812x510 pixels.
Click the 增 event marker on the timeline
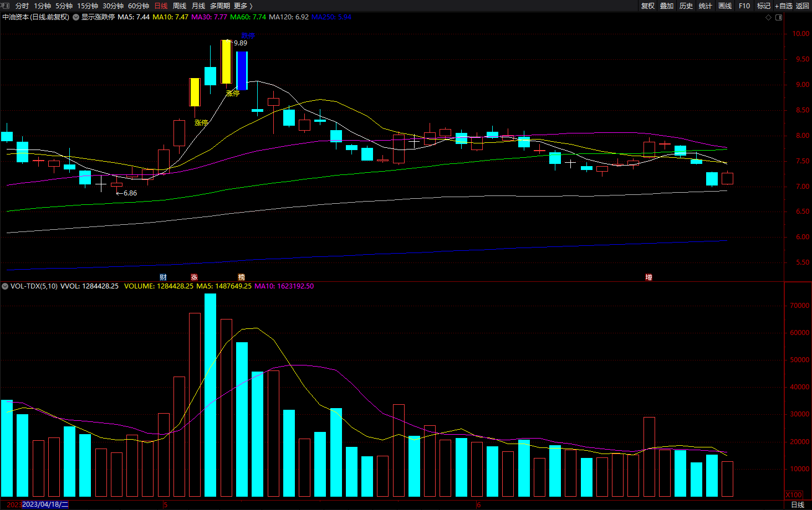(x=648, y=277)
